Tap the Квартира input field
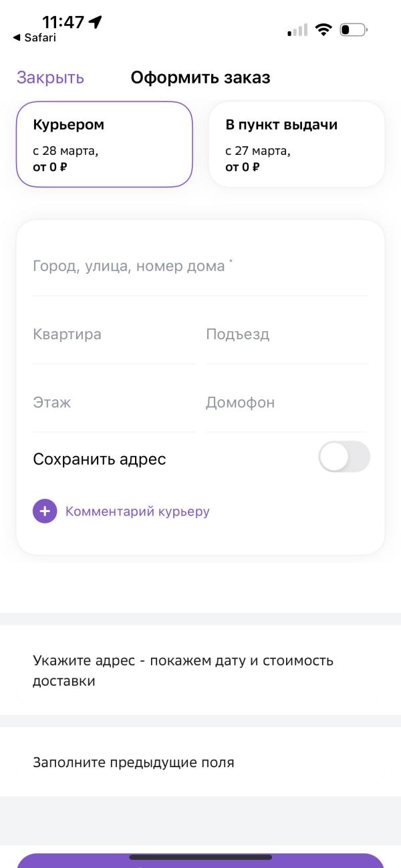 (x=114, y=335)
